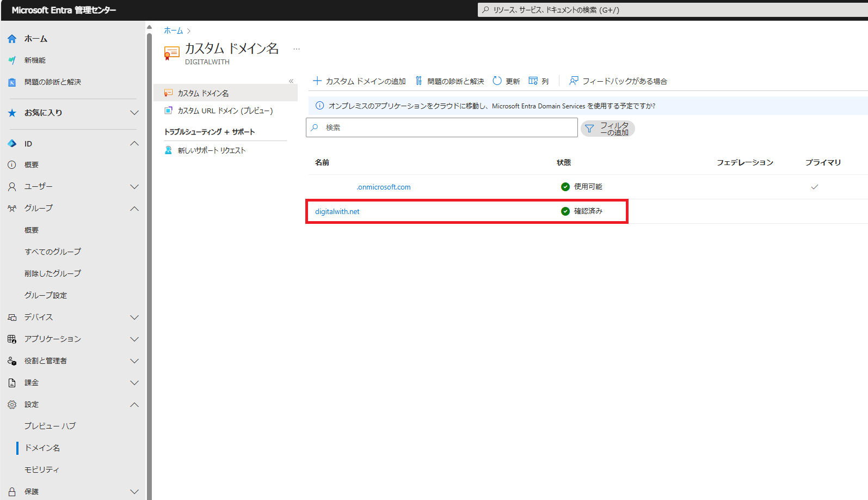Click the グループ people icon
Screen dimensions: 868x500
tap(12, 209)
